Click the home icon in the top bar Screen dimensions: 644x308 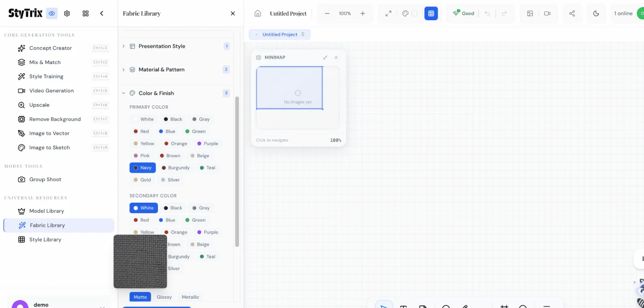pos(258,14)
